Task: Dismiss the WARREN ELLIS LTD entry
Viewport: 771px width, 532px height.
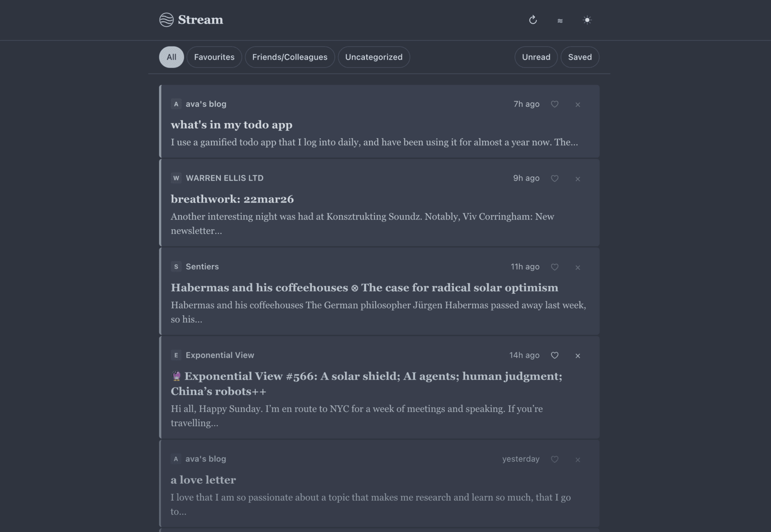Action: tap(578, 179)
